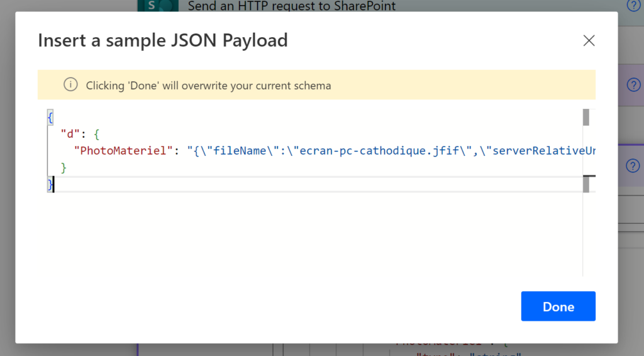Click the dialog title "Insert a sample JSON Payload"
This screenshot has height=356, width=644.
point(163,40)
